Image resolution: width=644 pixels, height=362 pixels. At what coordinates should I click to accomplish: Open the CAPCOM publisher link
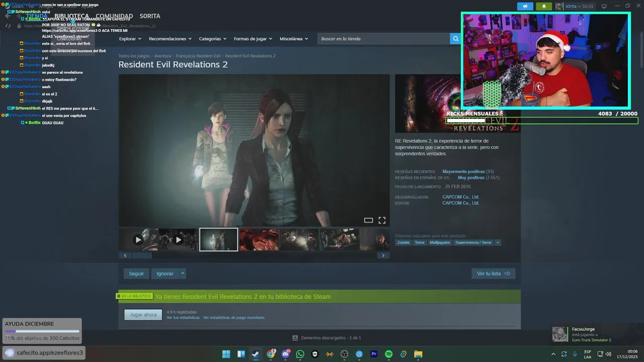click(460, 203)
